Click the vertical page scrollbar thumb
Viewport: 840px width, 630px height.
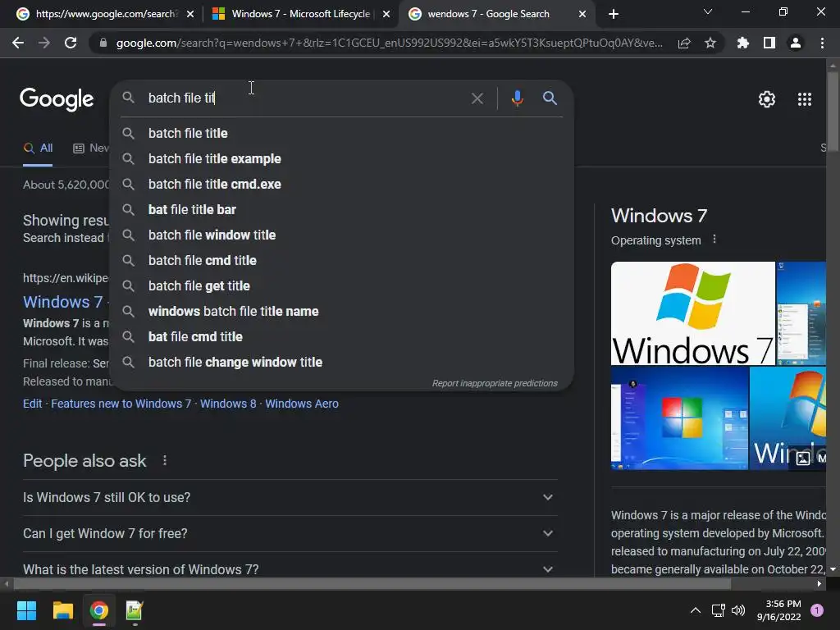click(833, 110)
